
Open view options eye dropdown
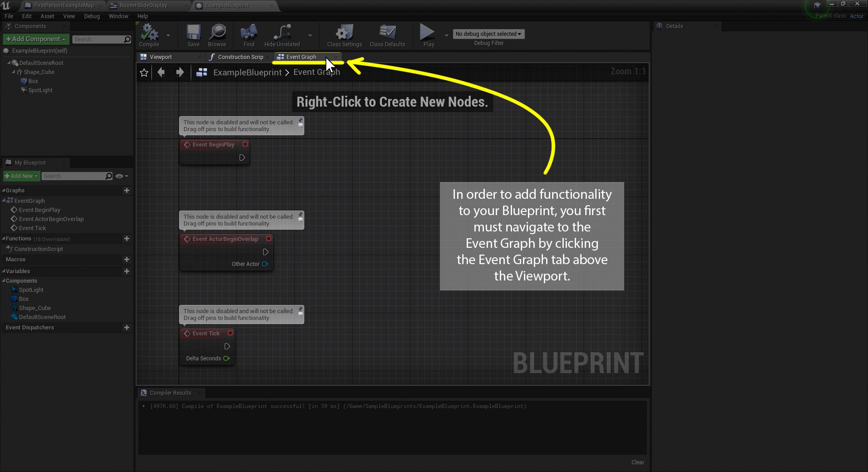(x=122, y=176)
